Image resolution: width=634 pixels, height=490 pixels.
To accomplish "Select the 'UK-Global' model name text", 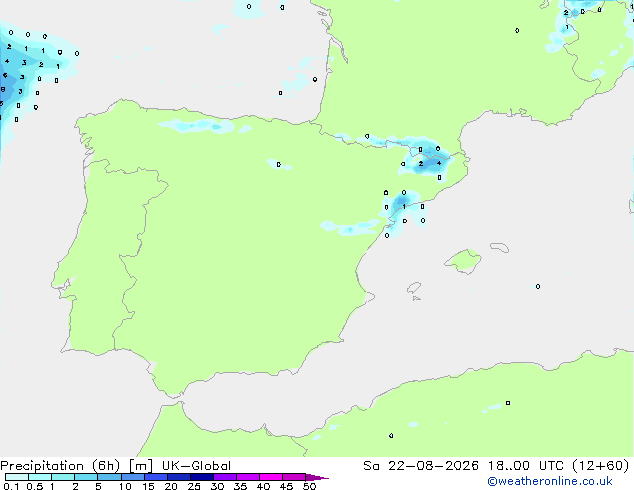I will [196, 466].
